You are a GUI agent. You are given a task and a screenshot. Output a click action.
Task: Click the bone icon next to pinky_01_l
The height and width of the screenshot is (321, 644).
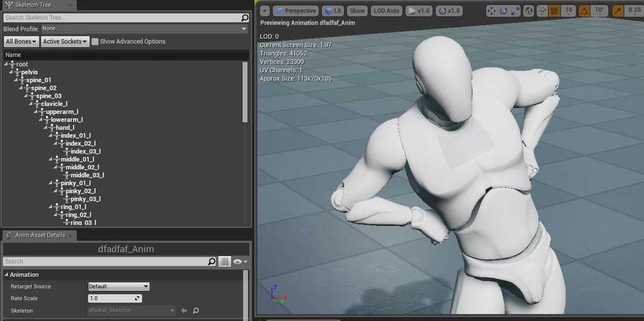(x=57, y=183)
